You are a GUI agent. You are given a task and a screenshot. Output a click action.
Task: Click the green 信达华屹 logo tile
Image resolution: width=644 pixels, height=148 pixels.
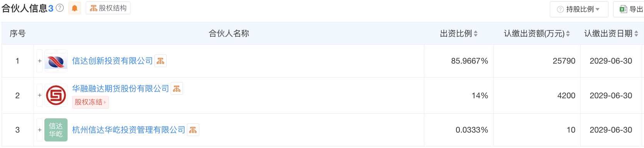[x=56, y=130]
